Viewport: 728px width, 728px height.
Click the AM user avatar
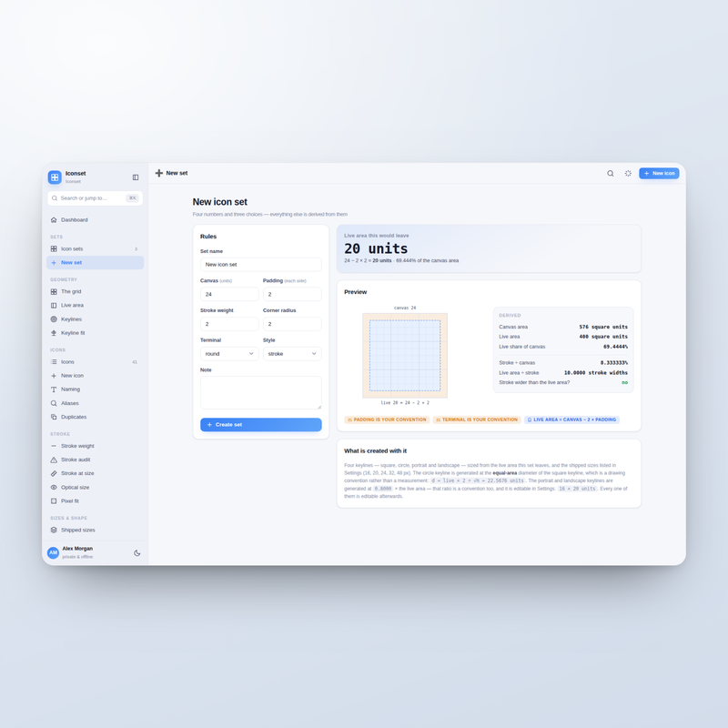(54, 552)
